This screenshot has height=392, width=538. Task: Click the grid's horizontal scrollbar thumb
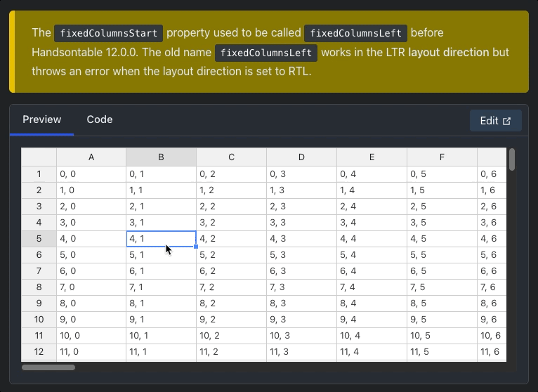coord(48,367)
